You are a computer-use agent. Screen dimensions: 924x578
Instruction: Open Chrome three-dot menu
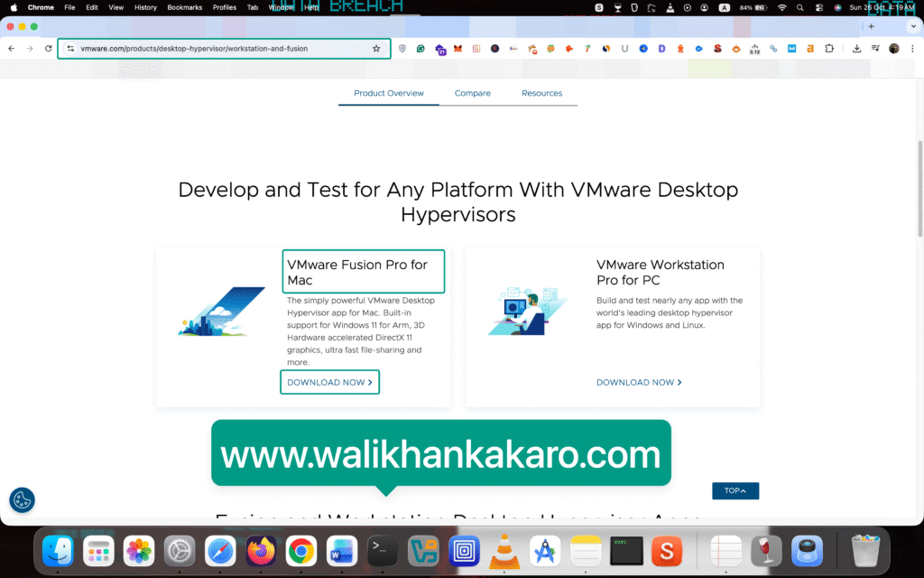911,49
